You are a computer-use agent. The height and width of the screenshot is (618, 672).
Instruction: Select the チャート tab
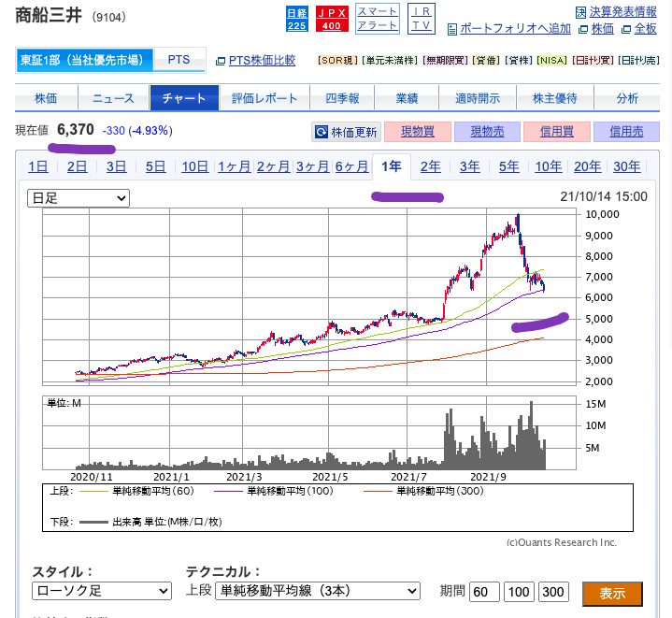pyautogui.click(x=184, y=98)
